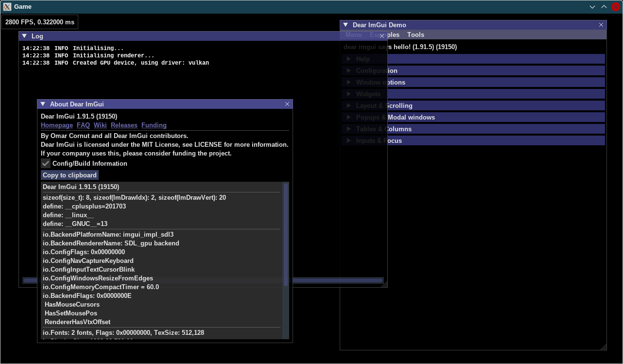This screenshot has height=364, width=623.
Task: Click the HasMouseCursors flag line
Action: tap(72, 304)
